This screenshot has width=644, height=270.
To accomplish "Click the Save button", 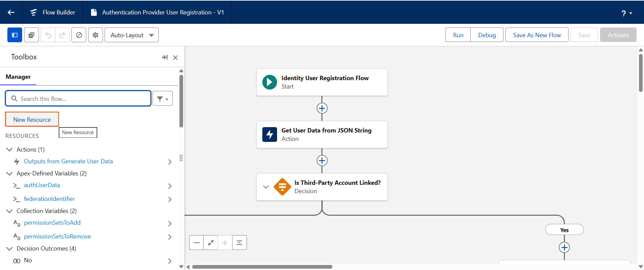I will (584, 35).
